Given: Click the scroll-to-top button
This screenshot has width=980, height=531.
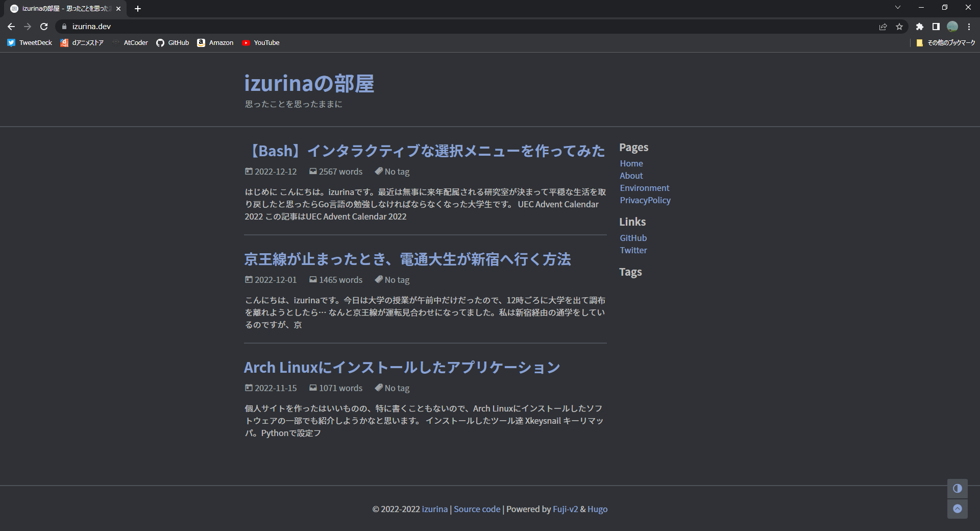Looking at the screenshot, I should [x=958, y=509].
